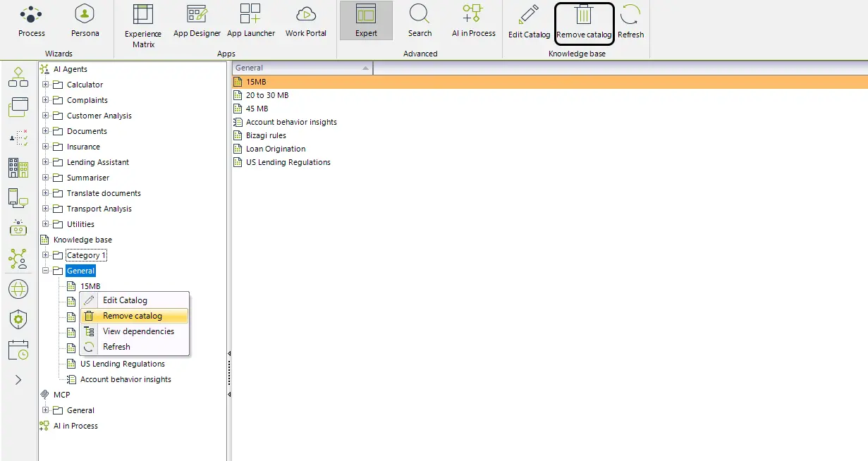Open the calendar clock icon in the sidebar
Image resolution: width=868 pixels, height=461 pixels.
tap(18, 350)
